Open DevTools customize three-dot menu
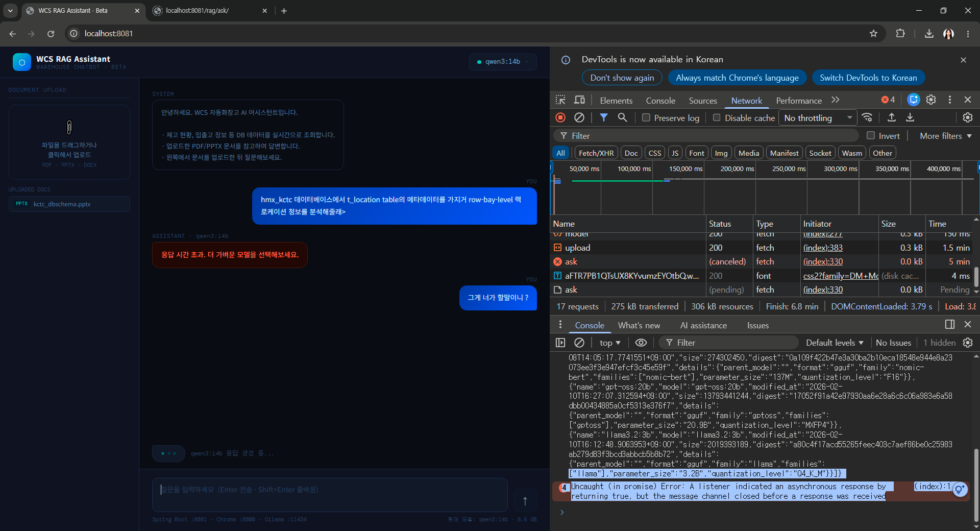The width and height of the screenshot is (980, 531). pos(949,100)
